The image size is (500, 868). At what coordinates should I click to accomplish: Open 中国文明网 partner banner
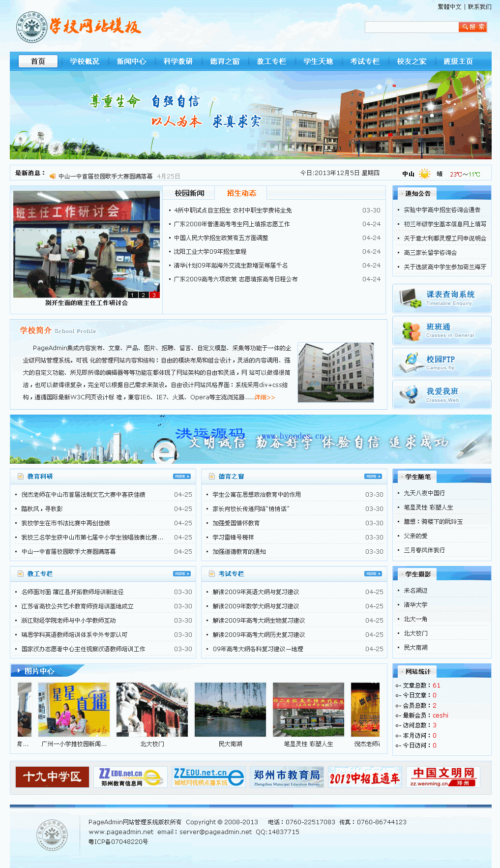pyautogui.click(x=443, y=777)
